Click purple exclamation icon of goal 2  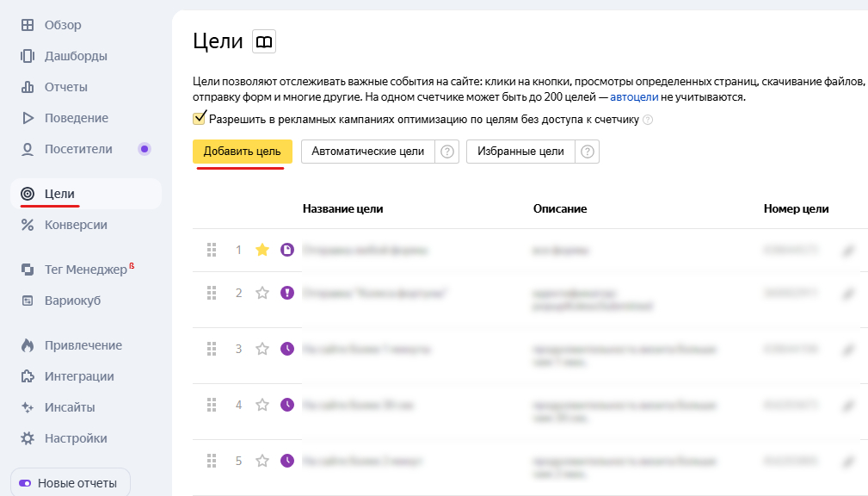tap(287, 293)
